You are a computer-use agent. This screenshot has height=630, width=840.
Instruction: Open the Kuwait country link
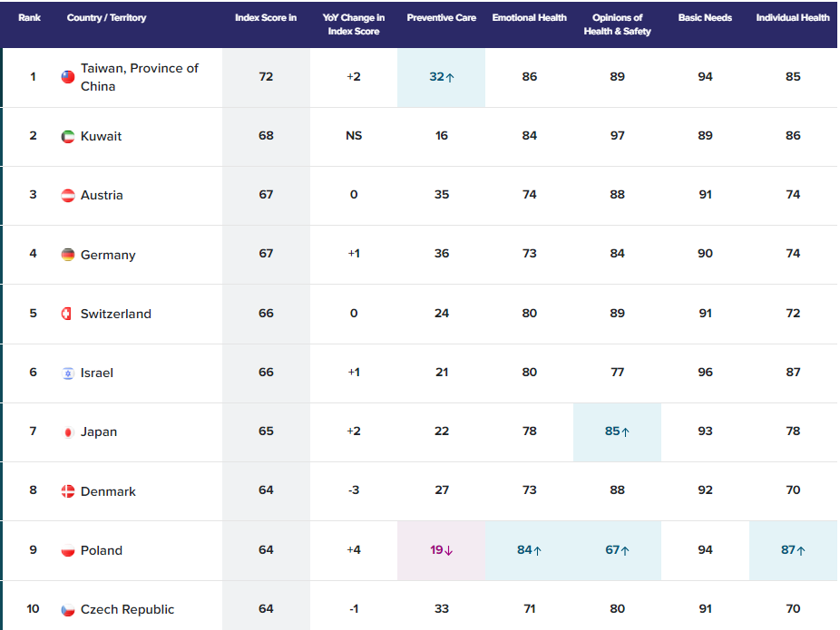pos(101,136)
